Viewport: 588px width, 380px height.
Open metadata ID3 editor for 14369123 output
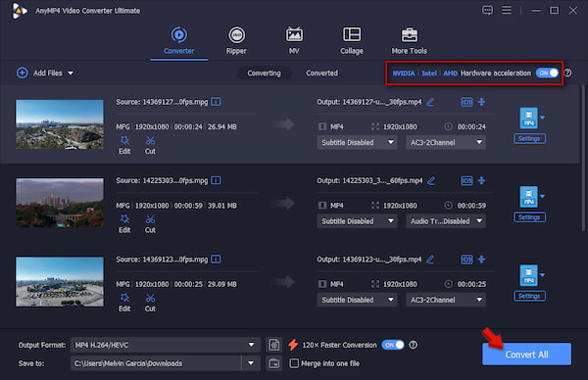[466, 260]
